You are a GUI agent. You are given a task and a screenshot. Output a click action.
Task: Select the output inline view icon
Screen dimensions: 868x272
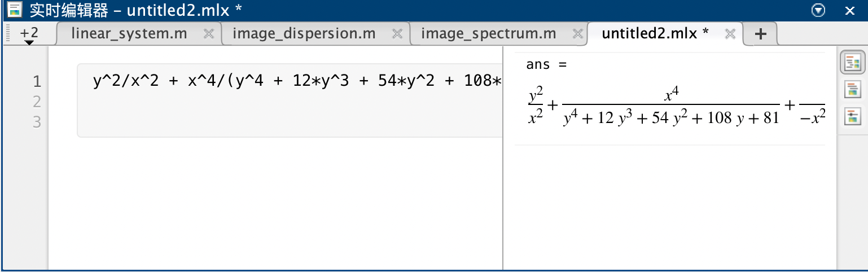853,89
